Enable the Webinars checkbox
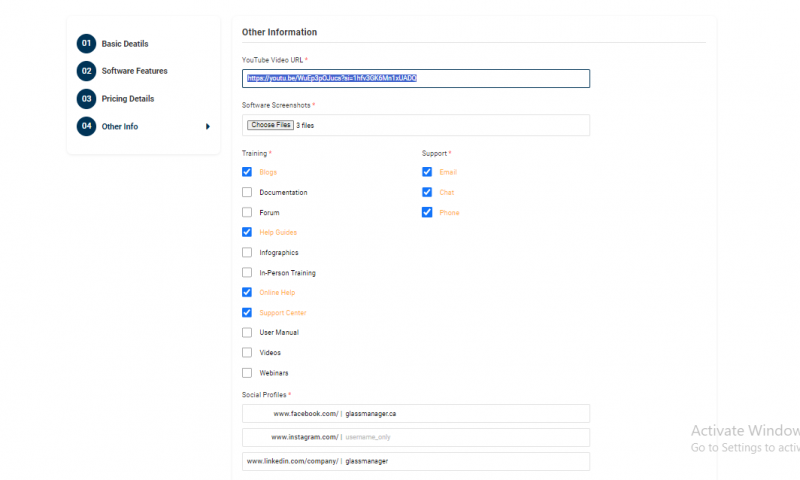This screenshot has height=480, width=800. coord(247,372)
